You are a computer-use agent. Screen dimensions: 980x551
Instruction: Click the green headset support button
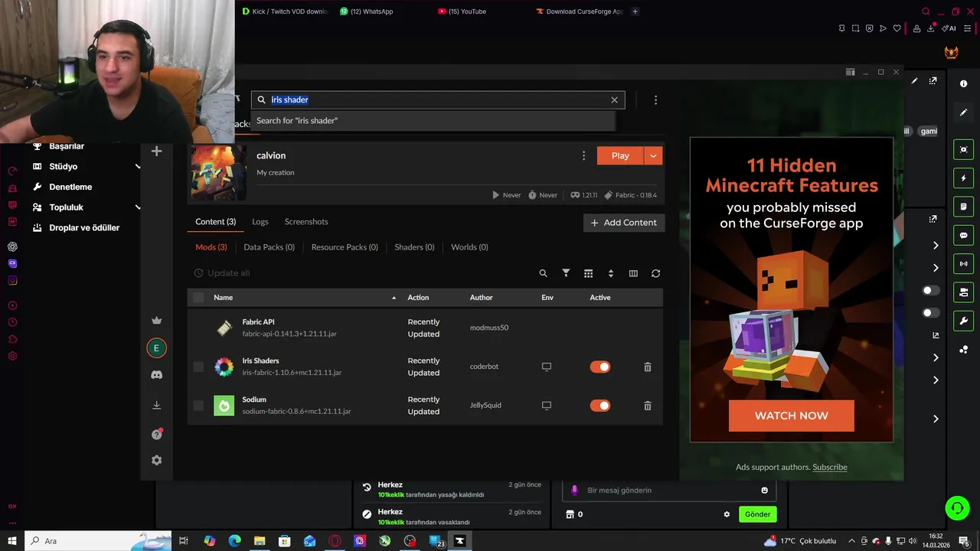click(x=956, y=507)
